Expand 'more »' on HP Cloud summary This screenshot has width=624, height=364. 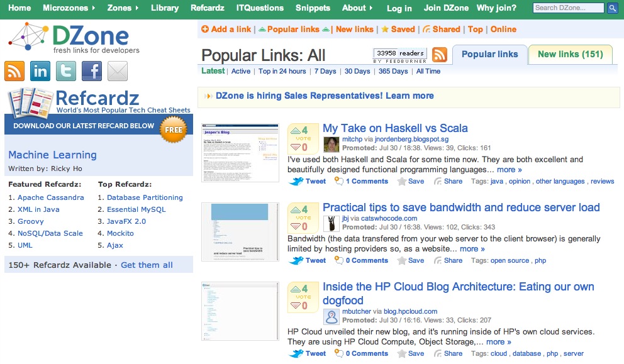[499, 342]
